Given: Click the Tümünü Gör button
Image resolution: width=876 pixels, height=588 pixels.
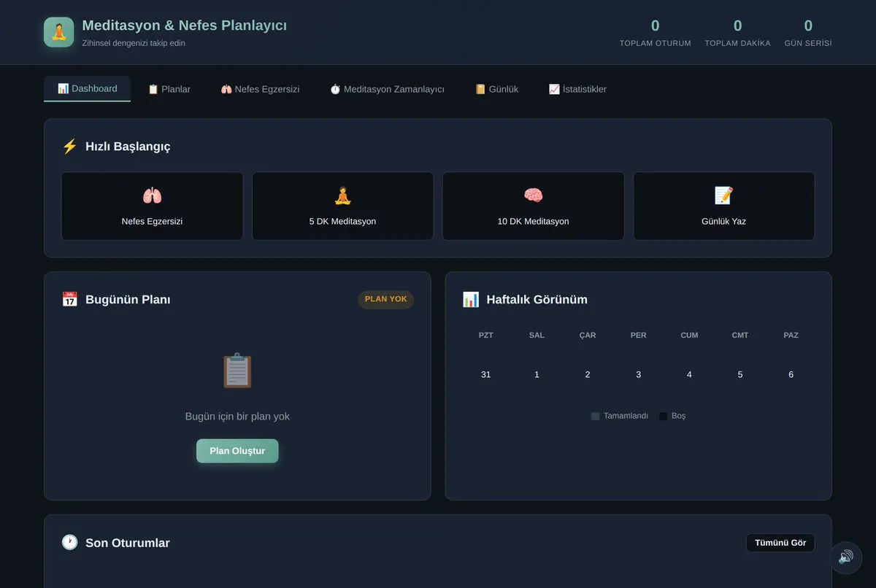Looking at the screenshot, I should pyautogui.click(x=780, y=543).
